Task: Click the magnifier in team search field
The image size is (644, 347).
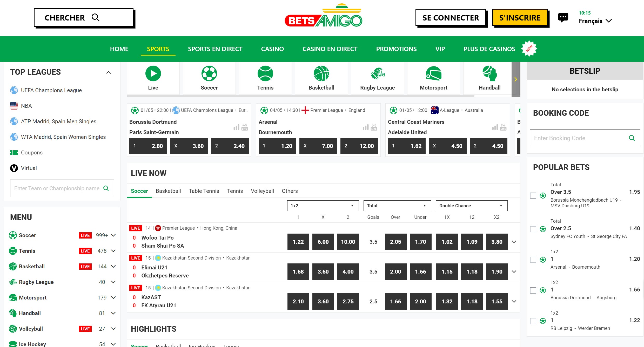Action: (106, 188)
